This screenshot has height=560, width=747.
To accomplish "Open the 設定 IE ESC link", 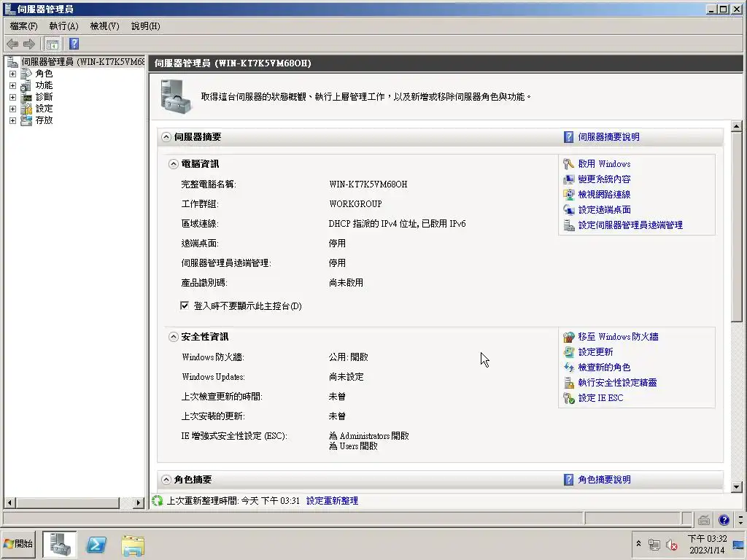I will point(600,397).
